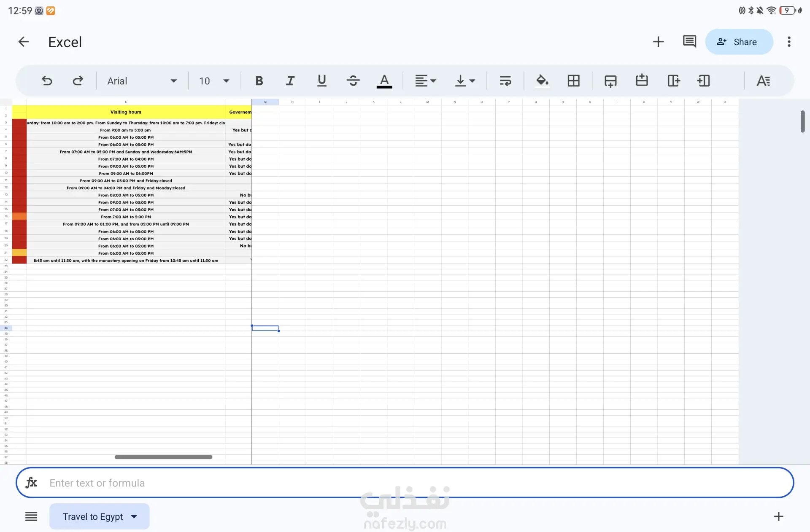Undo the last action
This screenshot has height=532, width=810.
coord(47,81)
